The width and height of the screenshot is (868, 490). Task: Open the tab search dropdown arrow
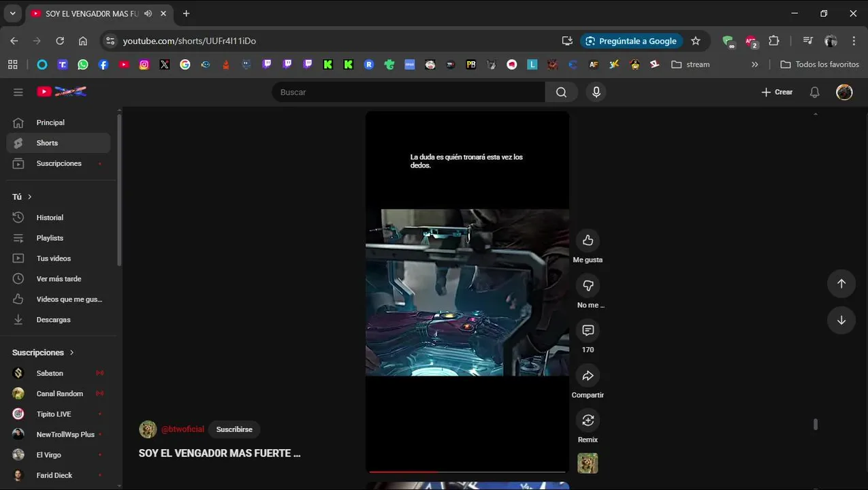tap(12, 13)
